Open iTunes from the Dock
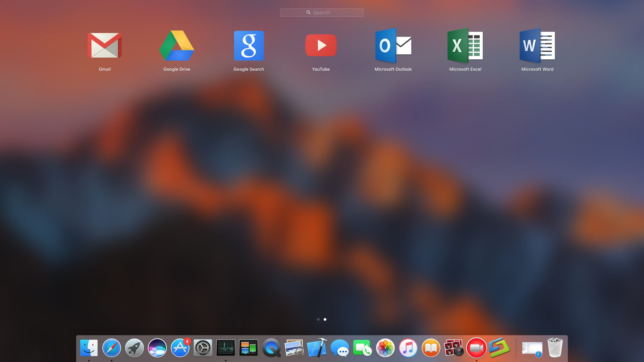This screenshot has width=644, height=362. point(408,348)
